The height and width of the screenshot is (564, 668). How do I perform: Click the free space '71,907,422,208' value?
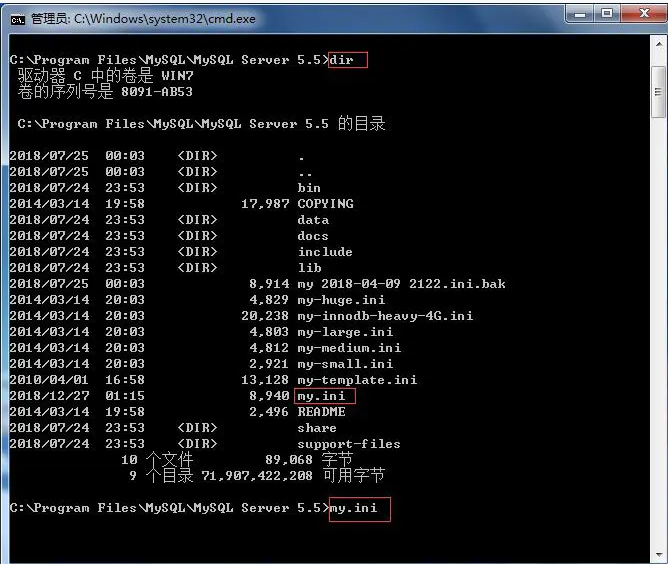(x=257, y=476)
